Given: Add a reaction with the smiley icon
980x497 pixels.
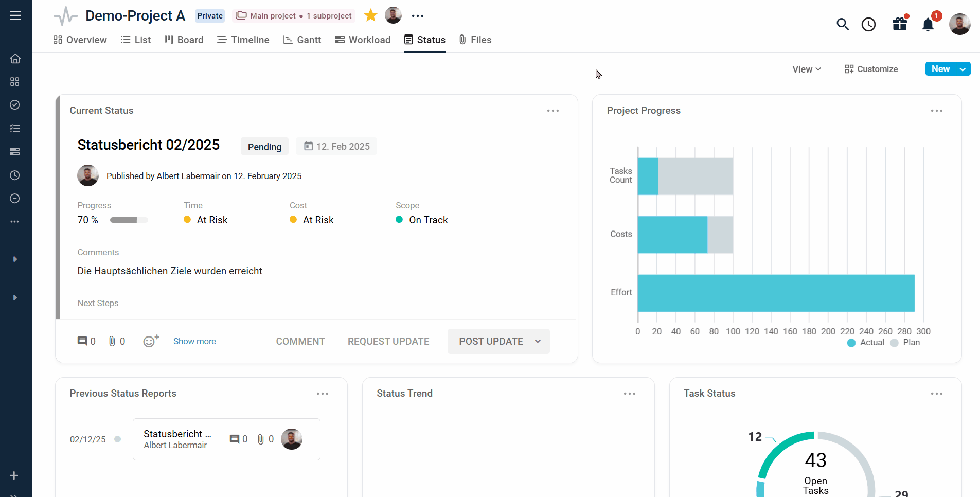Looking at the screenshot, I should (151, 341).
